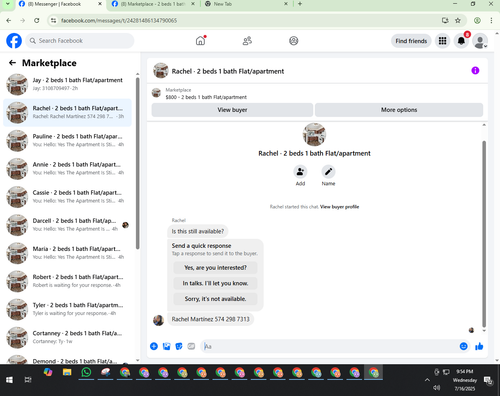
Task: Click listing thumbnail beside Marketplace $800 line
Action: [x=156, y=93]
